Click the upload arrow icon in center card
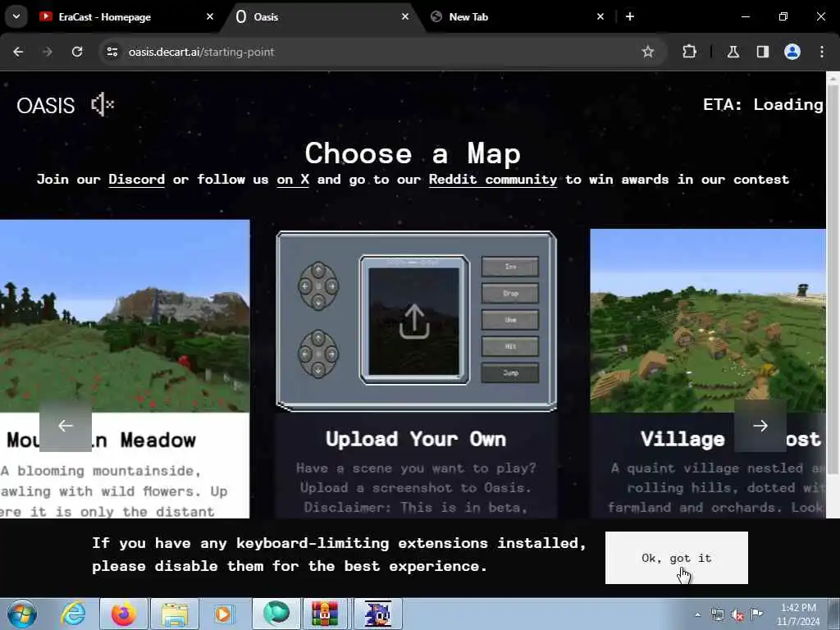This screenshot has height=630, width=840. [414, 322]
